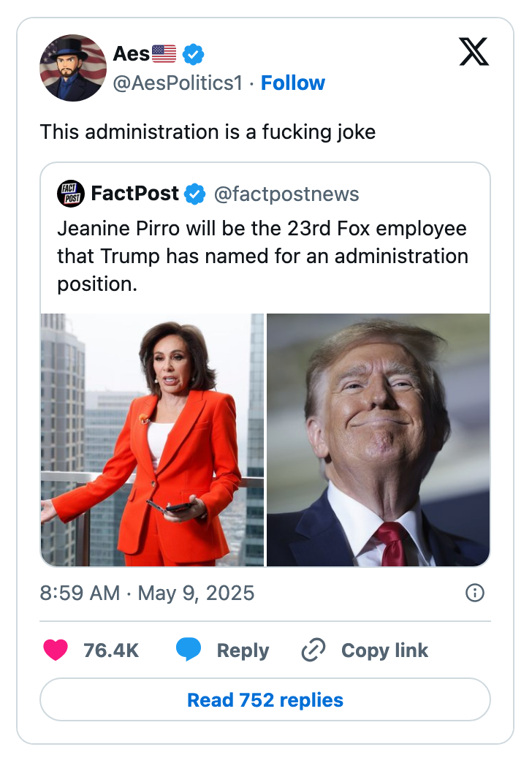
Task: Click the X logo in the corner
Action: pyautogui.click(x=474, y=53)
